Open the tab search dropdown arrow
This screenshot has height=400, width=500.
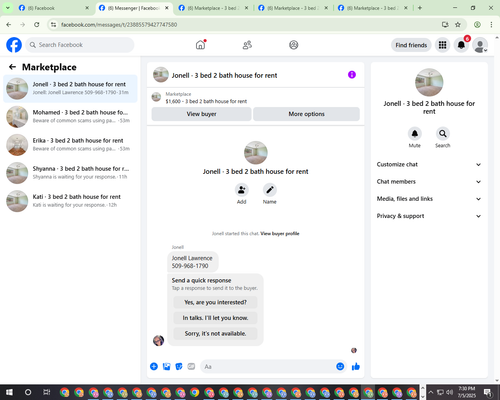click(8, 8)
